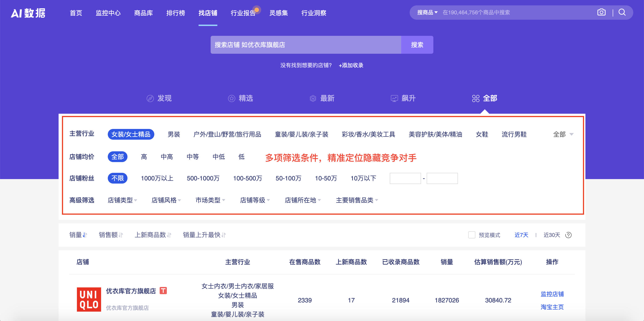Open the 市场类型 dropdown

pos(210,200)
